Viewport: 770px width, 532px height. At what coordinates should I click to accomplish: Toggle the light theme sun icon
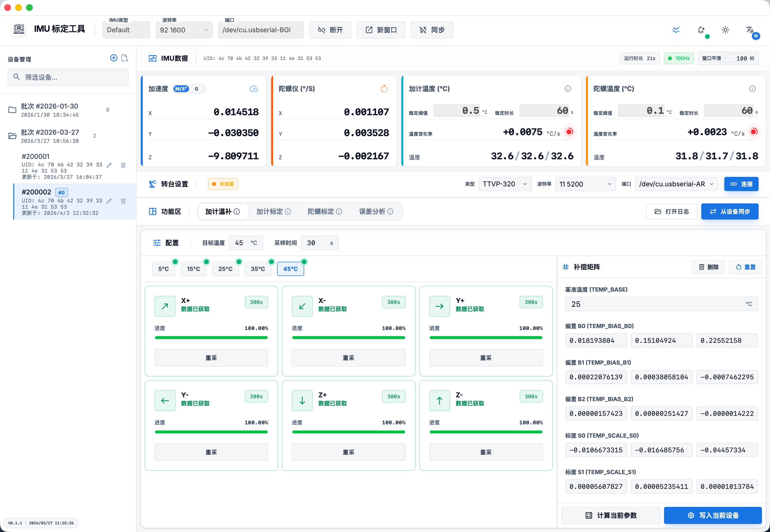pyautogui.click(x=725, y=30)
